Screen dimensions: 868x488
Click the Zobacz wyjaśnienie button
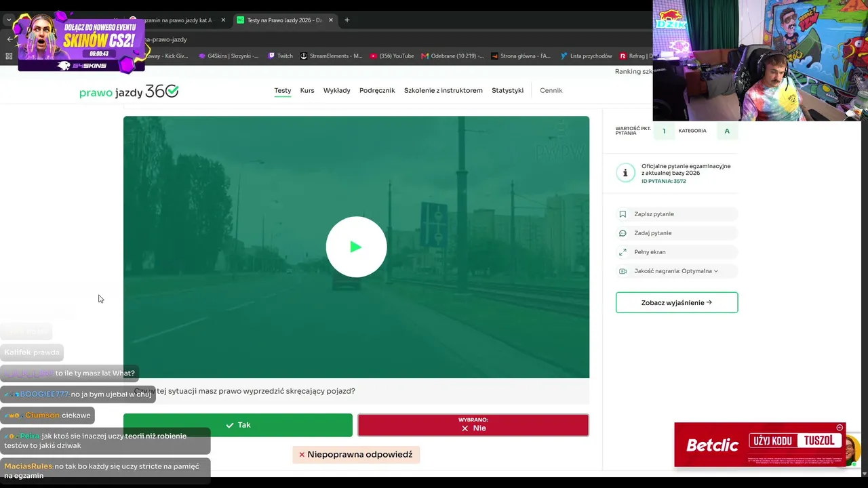(677, 302)
